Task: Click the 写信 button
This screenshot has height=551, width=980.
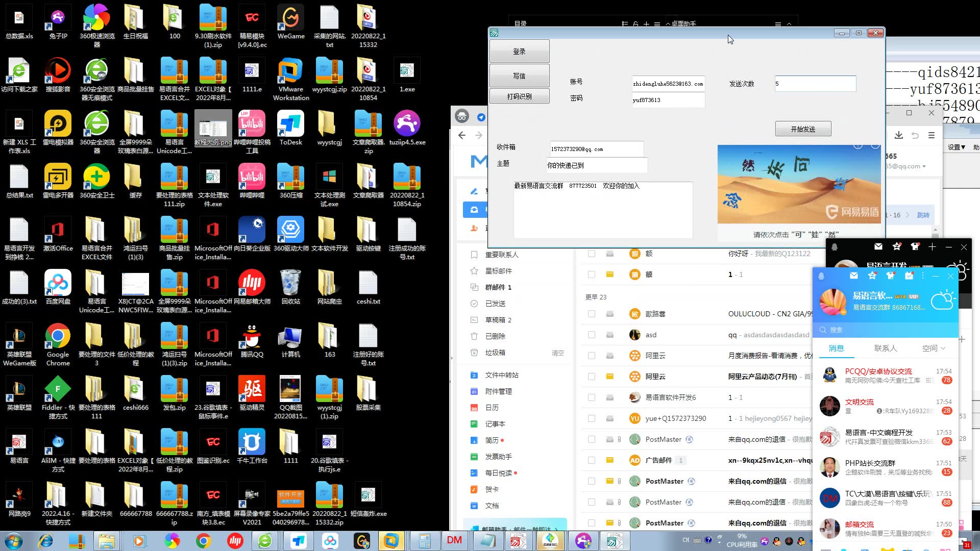Action: point(519,76)
